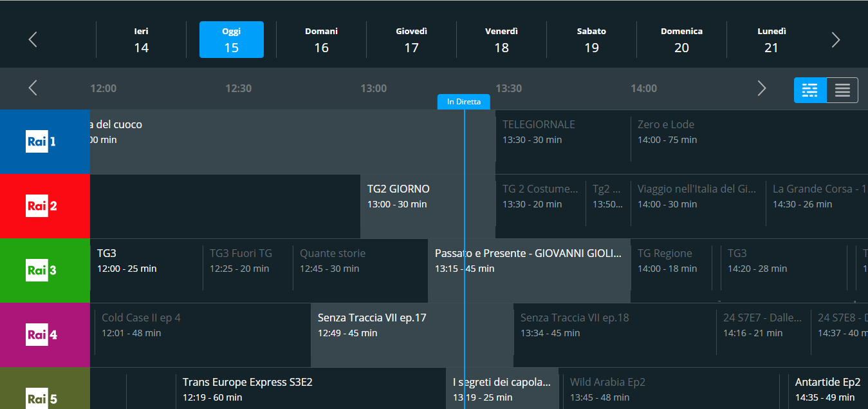Open Passato e Presente program
868x409 pixels.
click(x=529, y=271)
